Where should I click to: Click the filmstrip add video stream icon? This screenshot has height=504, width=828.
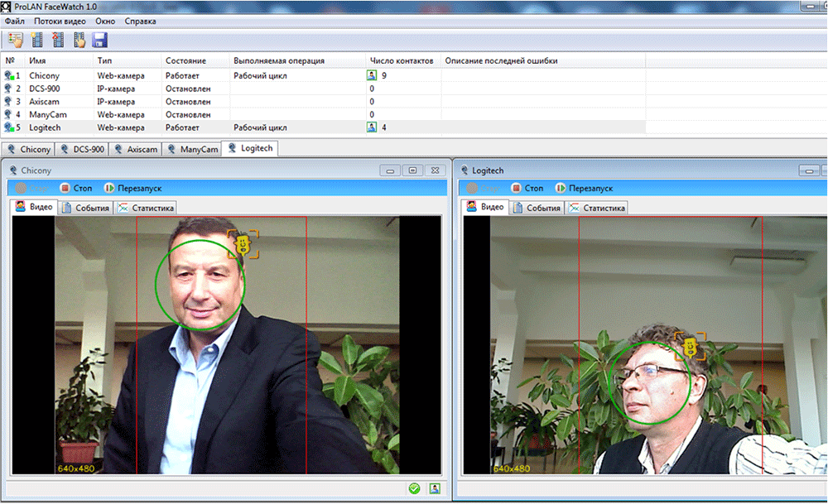[36, 40]
